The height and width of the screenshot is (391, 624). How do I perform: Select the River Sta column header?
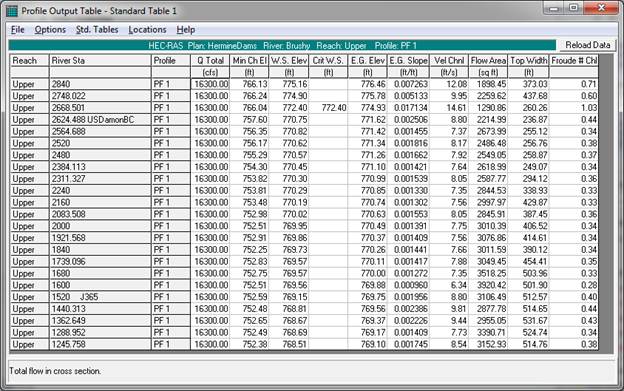[100, 61]
